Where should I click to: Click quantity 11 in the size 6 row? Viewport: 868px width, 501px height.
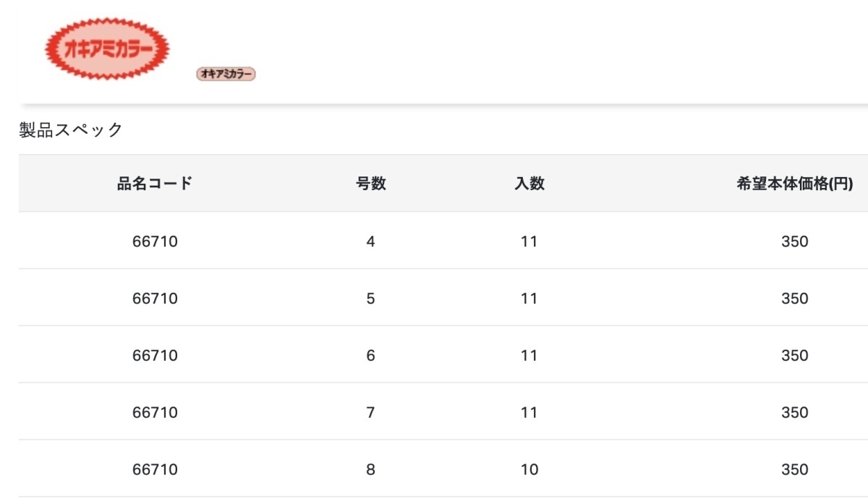[x=529, y=356]
